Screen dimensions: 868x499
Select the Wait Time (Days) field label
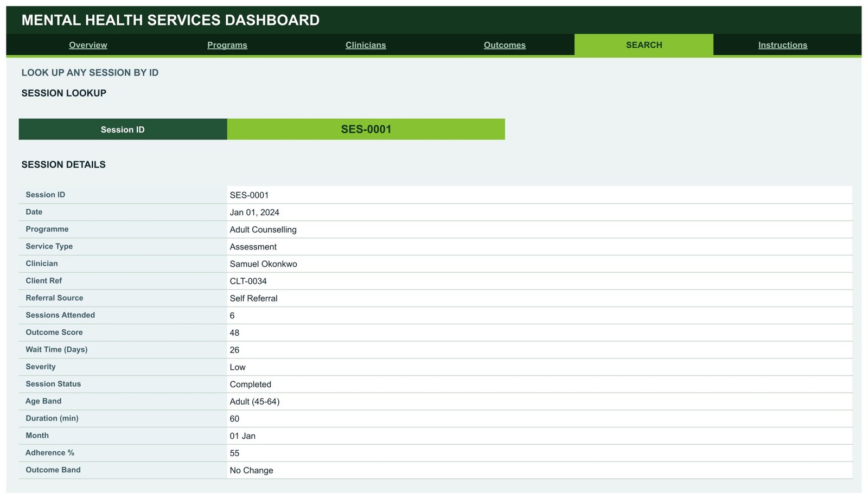click(x=56, y=350)
